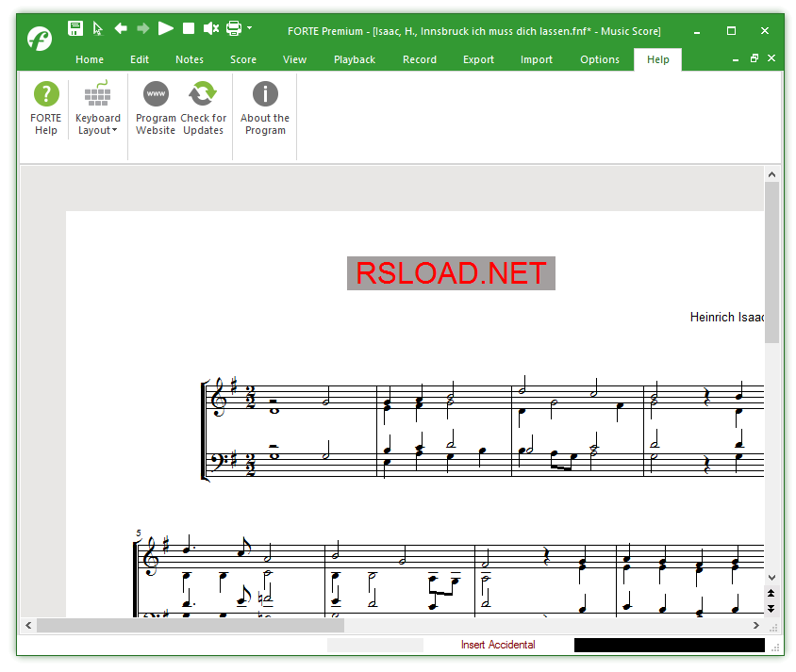Click the Insert Accidental status bar text
Viewport: 796px width, 672px height.
click(498, 645)
